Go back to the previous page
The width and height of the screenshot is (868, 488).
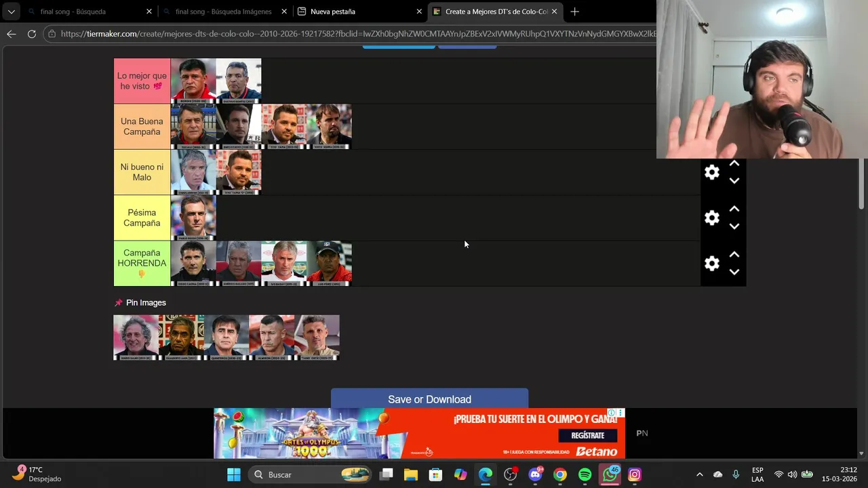pyautogui.click(x=12, y=33)
